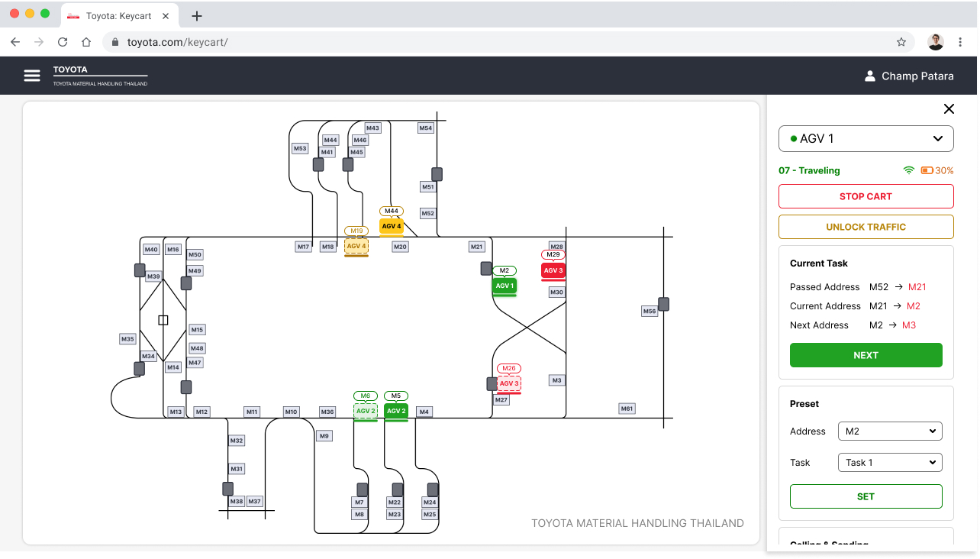The image size is (980, 559).
Task: Click the red AGV 3 marker at M29
Action: pyautogui.click(x=553, y=270)
